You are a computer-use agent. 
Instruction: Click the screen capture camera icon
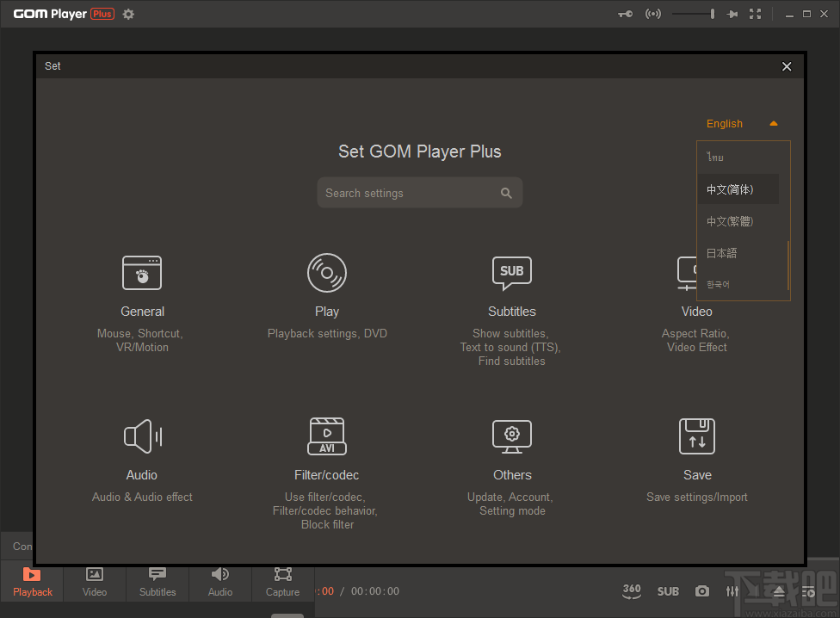coord(701,591)
